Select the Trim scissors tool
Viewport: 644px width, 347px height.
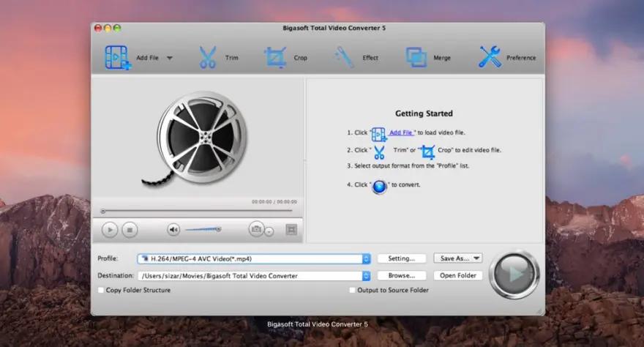pos(207,58)
